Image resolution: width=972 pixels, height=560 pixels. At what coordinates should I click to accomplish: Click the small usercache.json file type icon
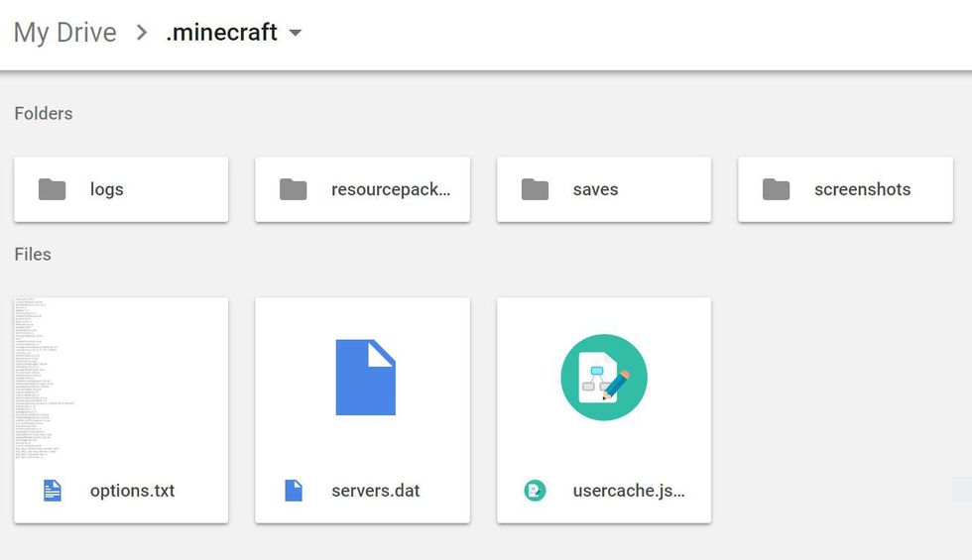pyautogui.click(x=535, y=491)
